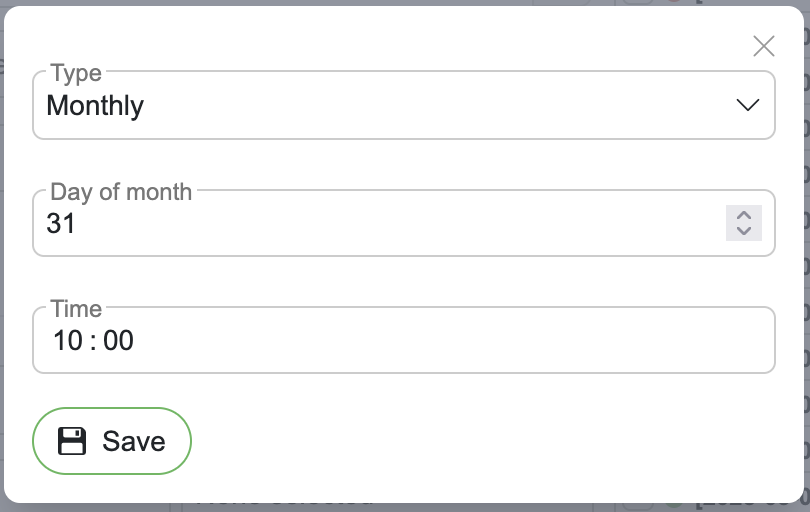Click the colon separator in Time field

pos(93,341)
